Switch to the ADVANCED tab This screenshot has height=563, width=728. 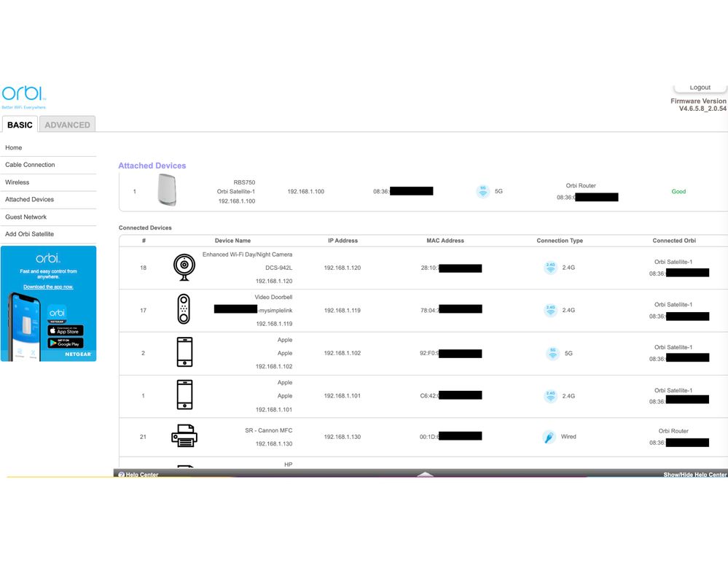67,125
